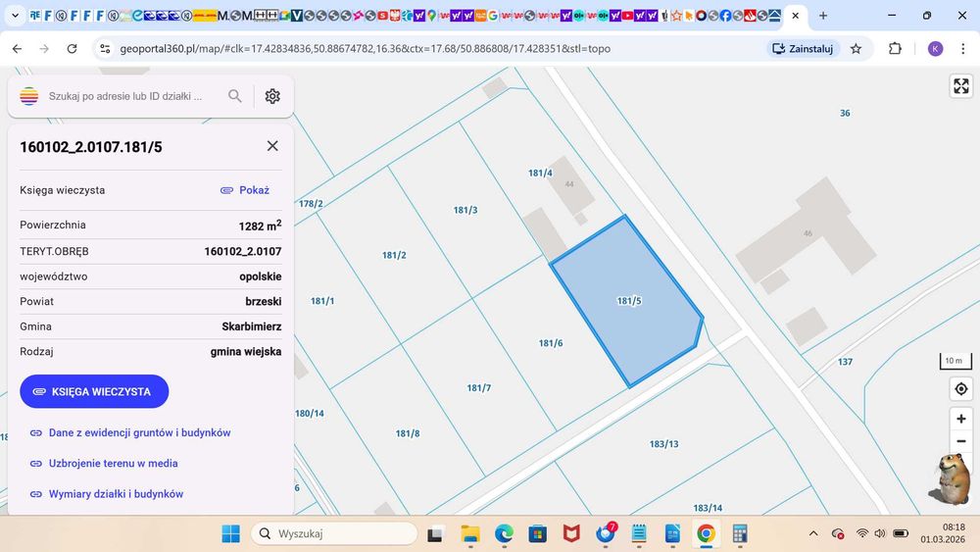980x552 pixels.
Task: Select parcel 181/6 on the map
Action: [551, 343]
